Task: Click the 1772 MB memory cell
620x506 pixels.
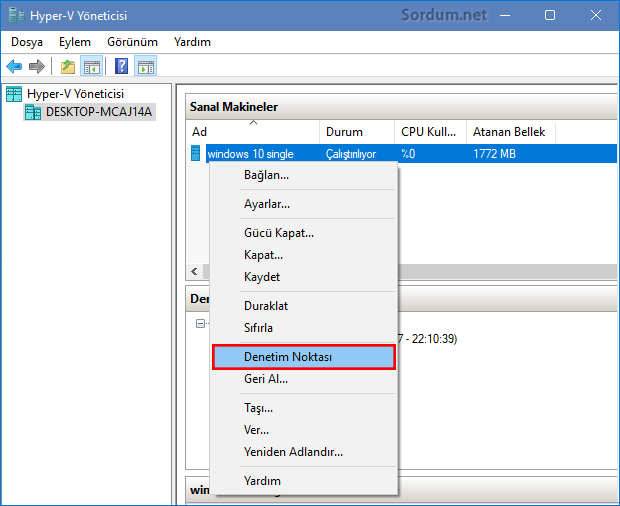Action: point(494,154)
